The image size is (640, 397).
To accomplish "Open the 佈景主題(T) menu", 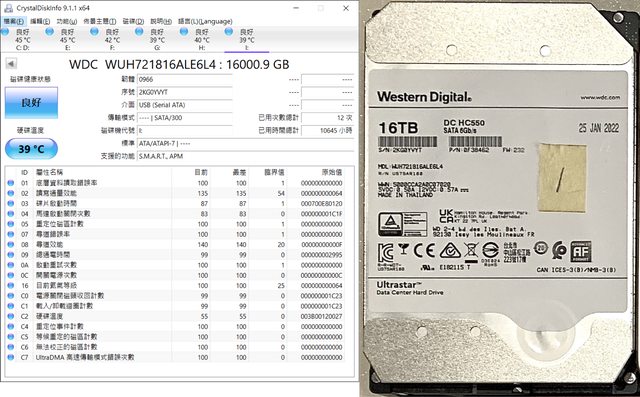I will point(100,21).
